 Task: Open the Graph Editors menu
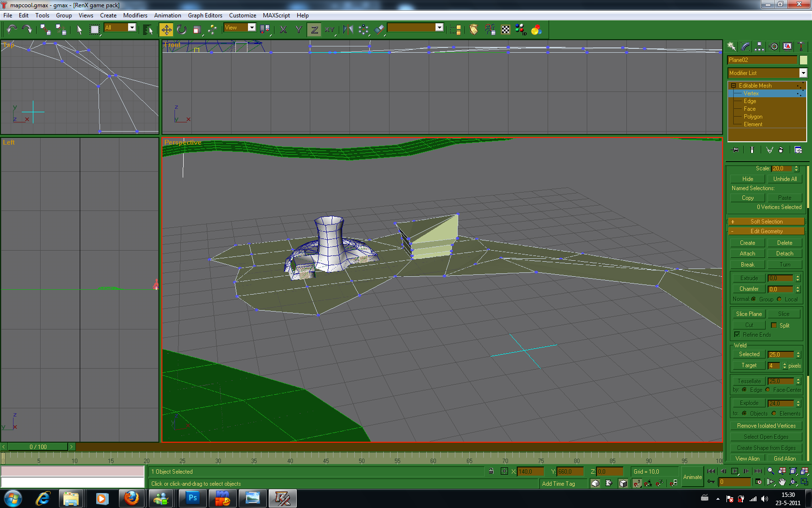tap(205, 15)
